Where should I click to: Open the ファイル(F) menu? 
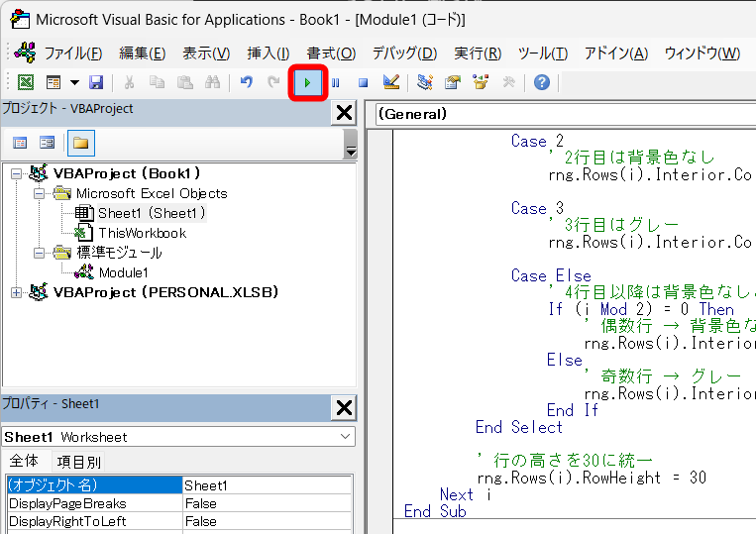point(73,53)
